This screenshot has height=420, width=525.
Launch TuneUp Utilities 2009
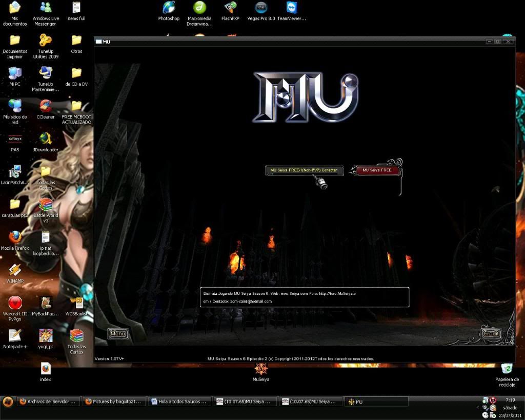(x=46, y=47)
